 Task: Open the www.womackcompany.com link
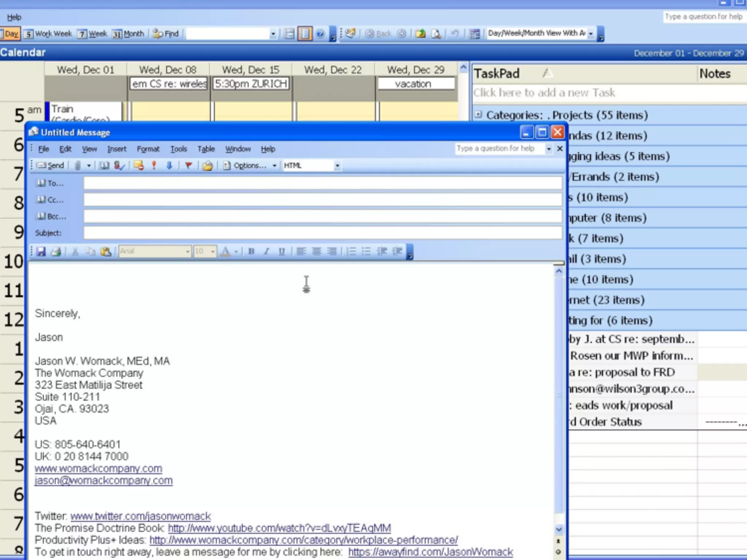click(98, 468)
